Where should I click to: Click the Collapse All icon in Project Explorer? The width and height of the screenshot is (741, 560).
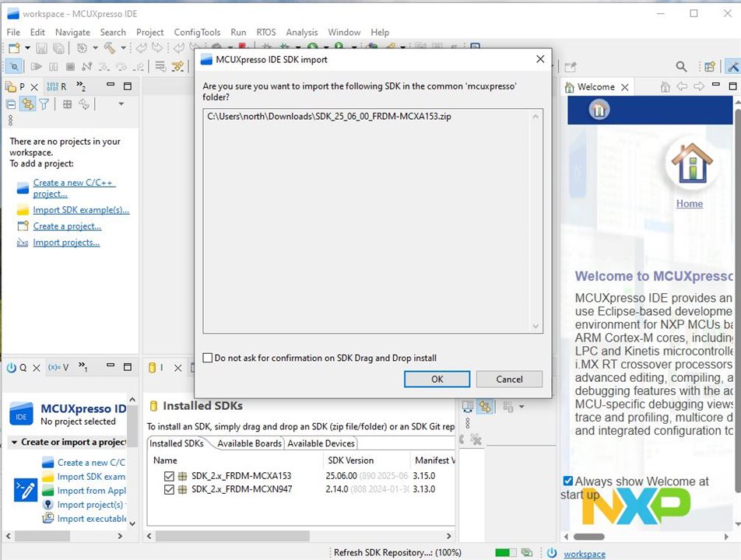coord(11,104)
